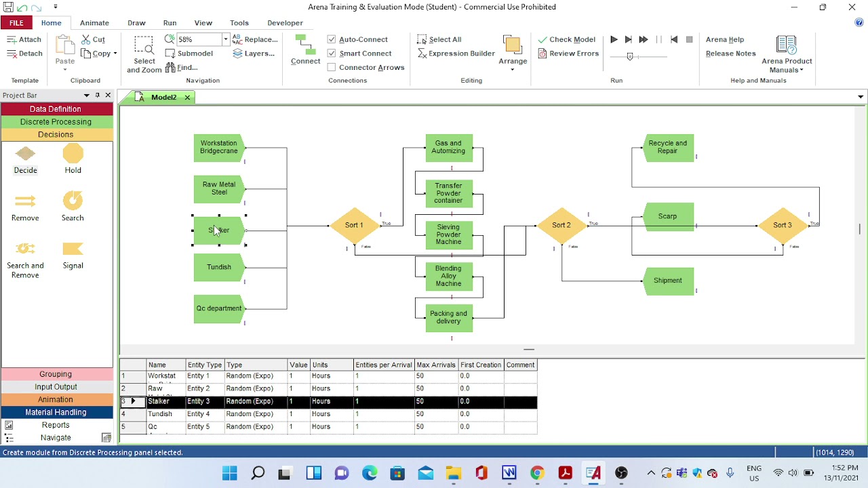Expand the Copy dropdown arrow
Image resolution: width=868 pixels, height=488 pixels.
click(115, 54)
